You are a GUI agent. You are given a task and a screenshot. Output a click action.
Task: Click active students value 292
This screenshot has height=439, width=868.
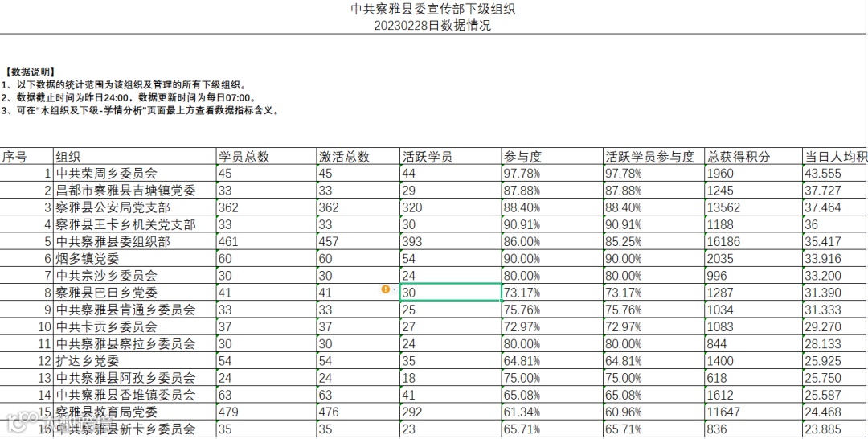(x=451, y=412)
